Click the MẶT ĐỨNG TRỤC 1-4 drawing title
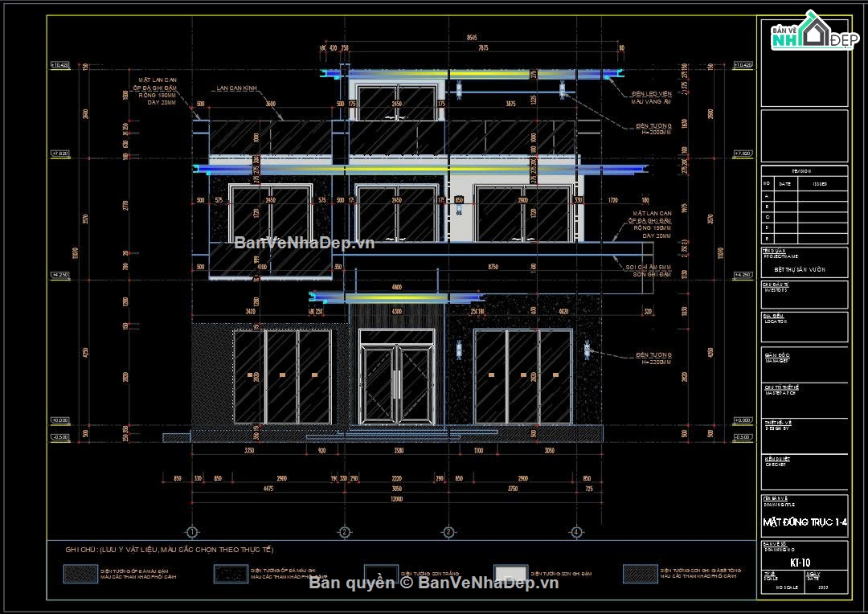 pos(804,522)
